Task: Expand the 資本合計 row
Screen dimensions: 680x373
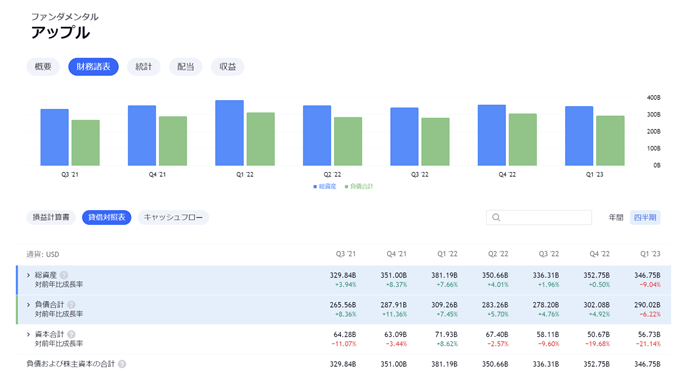Action: coord(29,334)
